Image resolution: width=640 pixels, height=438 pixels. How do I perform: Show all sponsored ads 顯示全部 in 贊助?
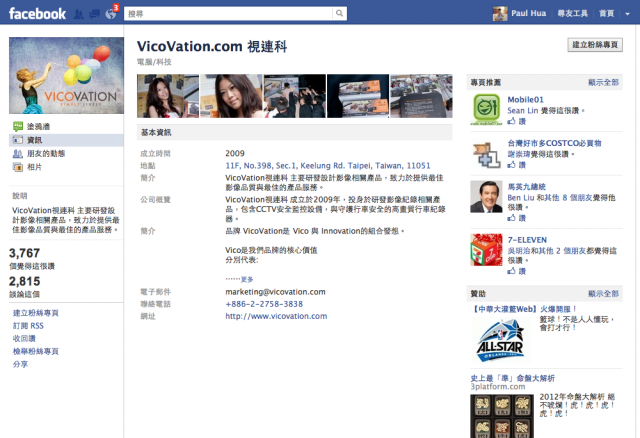pos(603,293)
